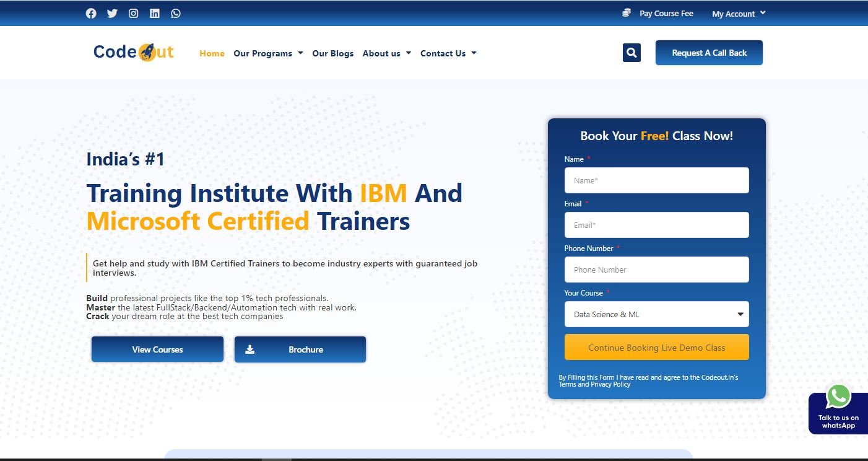868x461 pixels.
Task: Expand the Our Programs menu
Action: [268, 53]
